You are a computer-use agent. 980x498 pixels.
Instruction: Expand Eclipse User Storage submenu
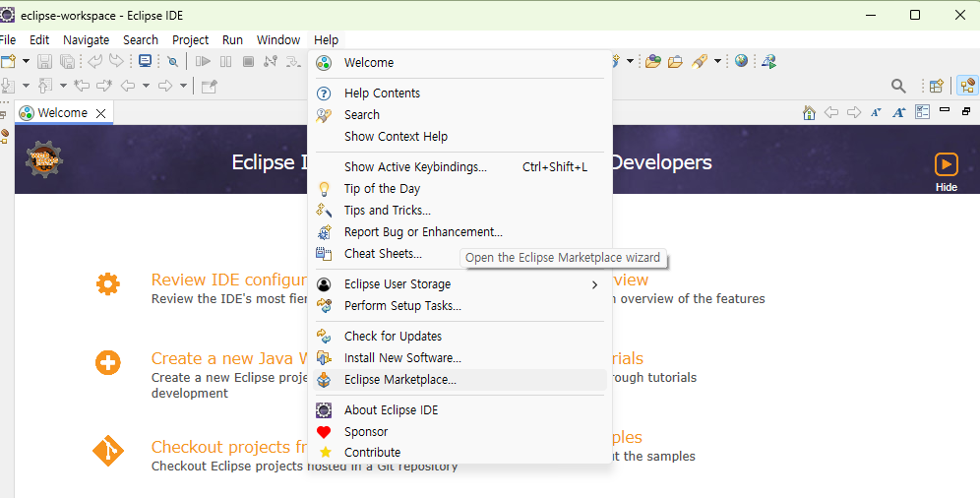[459, 284]
